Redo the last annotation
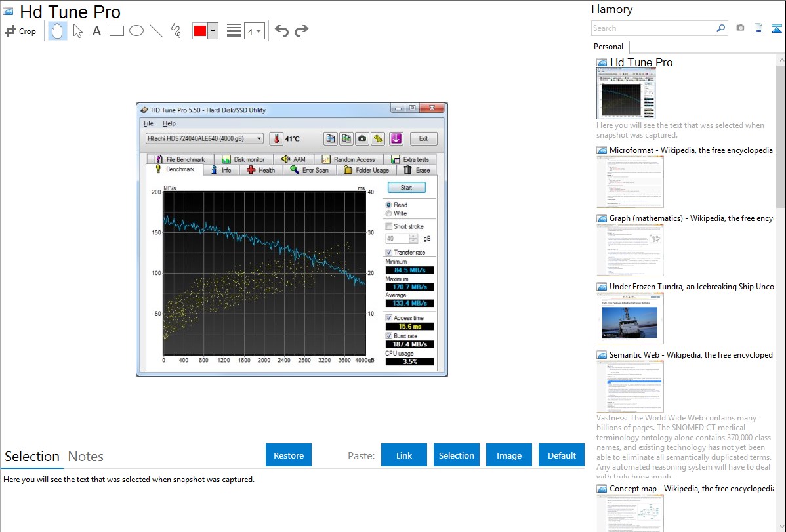 pos(301,31)
